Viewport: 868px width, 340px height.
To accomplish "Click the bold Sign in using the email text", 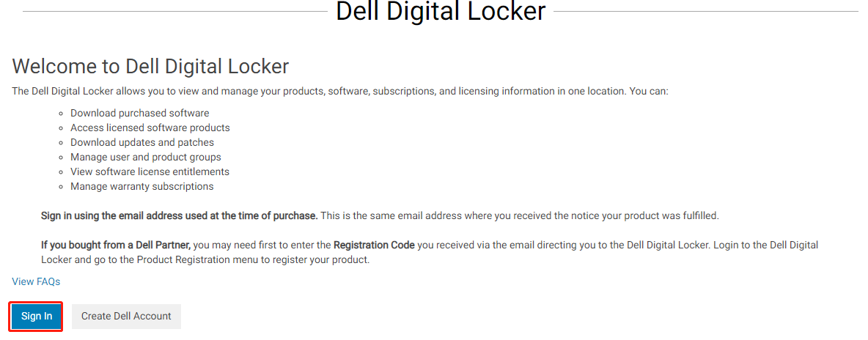I will pyautogui.click(x=179, y=215).
